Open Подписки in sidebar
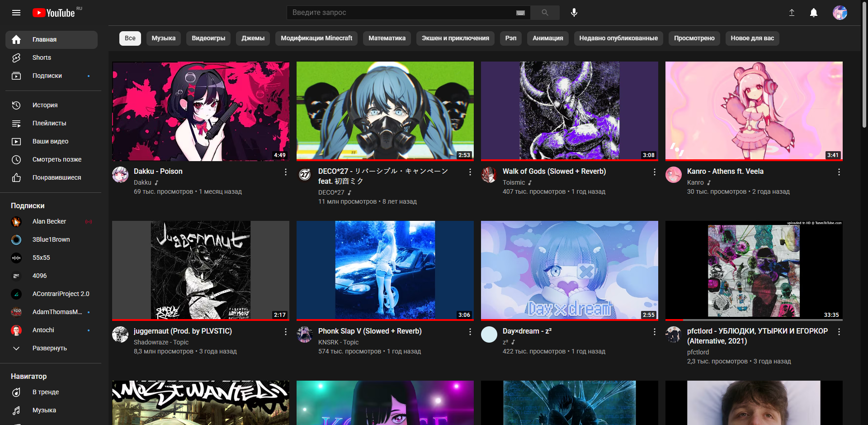 [x=52, y=76]
